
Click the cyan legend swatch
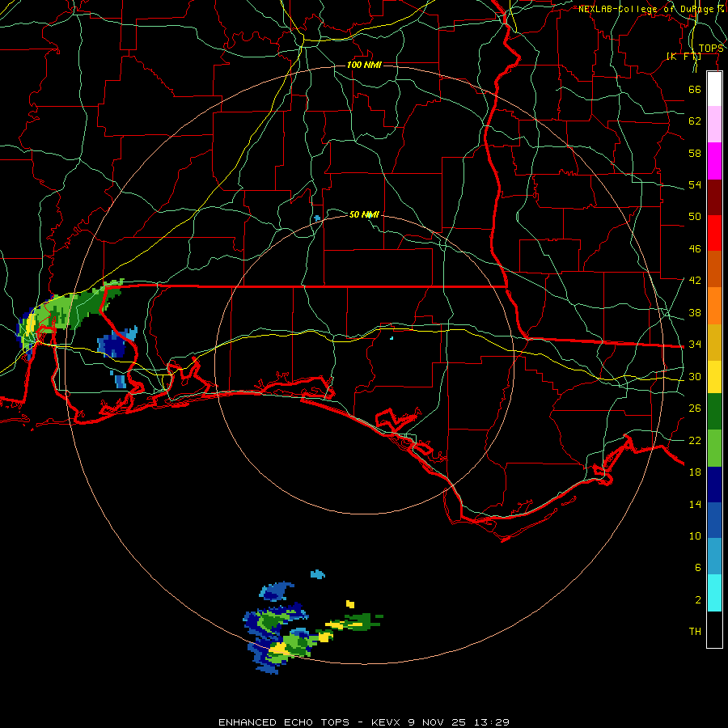[x=714, y=593]
